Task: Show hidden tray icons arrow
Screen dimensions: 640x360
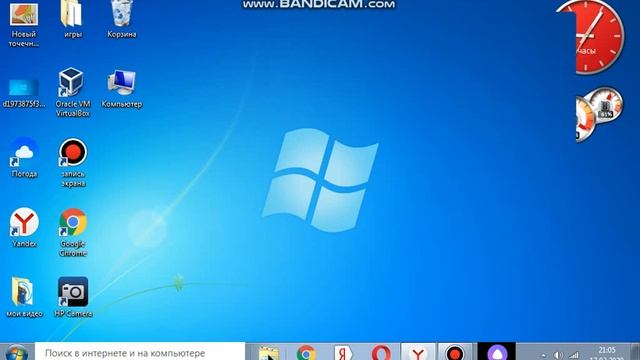Action: coord(543,355)
